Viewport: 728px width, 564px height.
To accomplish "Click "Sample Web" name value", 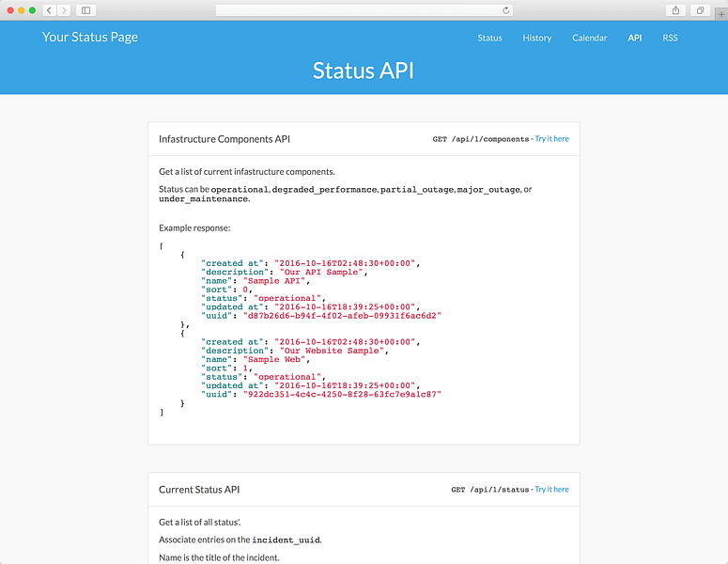I will [x=274, y=360].
